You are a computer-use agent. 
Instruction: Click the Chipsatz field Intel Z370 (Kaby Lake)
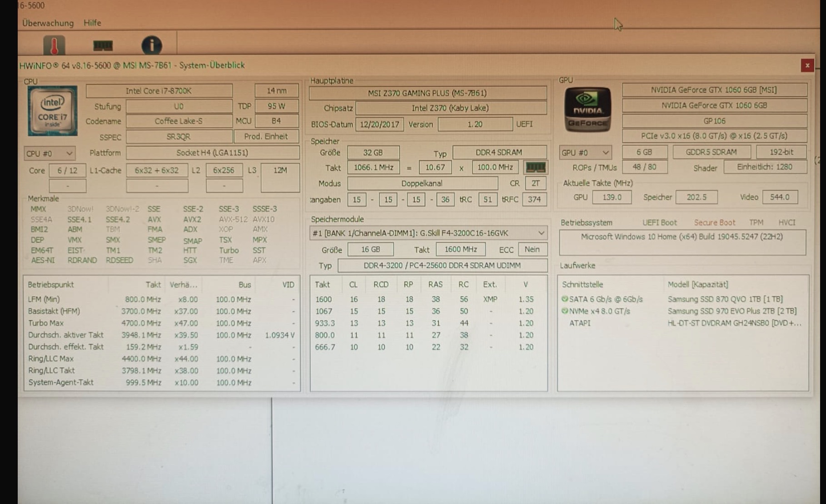[x=451, y=108]
